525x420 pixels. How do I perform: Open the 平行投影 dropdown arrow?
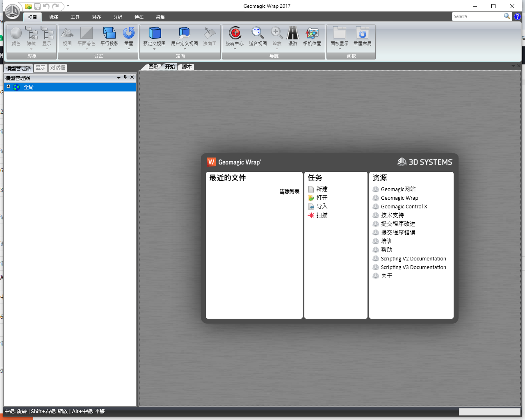pos(110,49)
